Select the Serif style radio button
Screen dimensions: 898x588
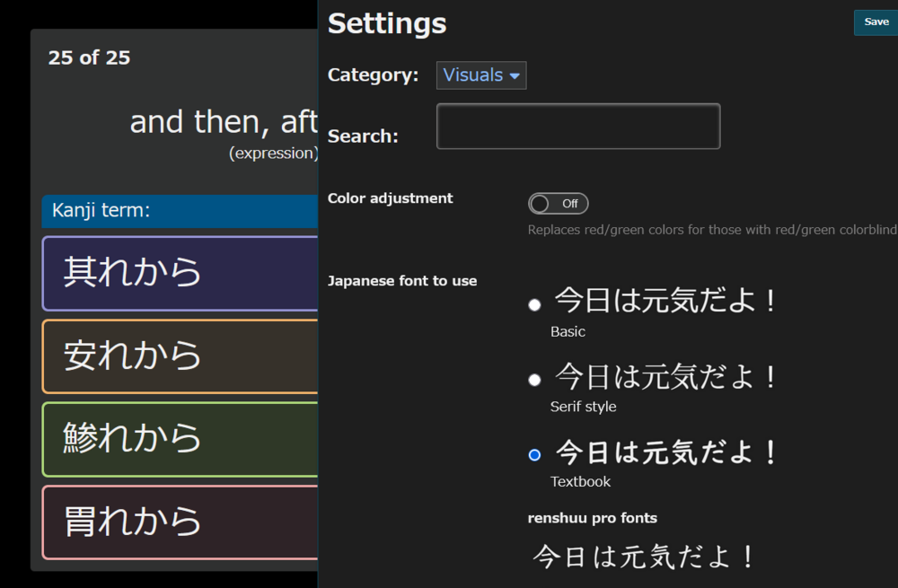click(x=534, y=380)
